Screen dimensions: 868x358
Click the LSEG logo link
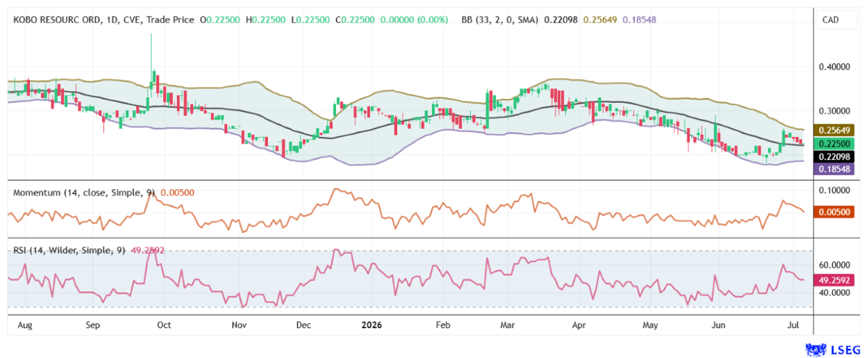833,350
